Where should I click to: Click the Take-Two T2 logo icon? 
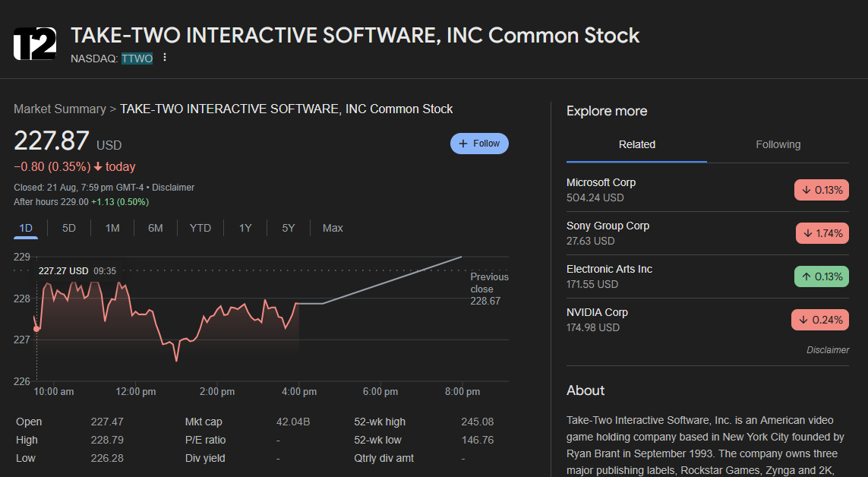[x=35, y=43]
